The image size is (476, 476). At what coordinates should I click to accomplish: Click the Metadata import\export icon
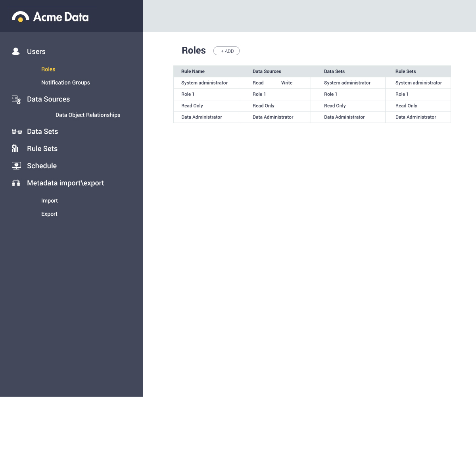(x=16, y=182)
